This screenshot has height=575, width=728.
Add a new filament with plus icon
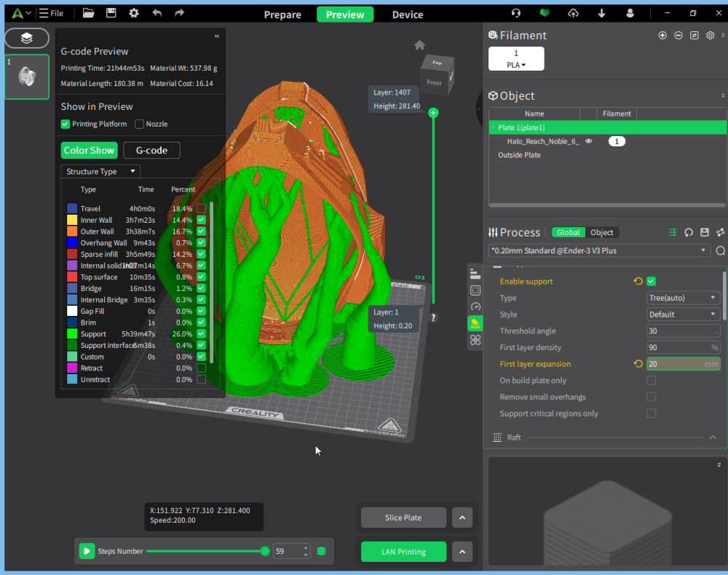(662, 35)
